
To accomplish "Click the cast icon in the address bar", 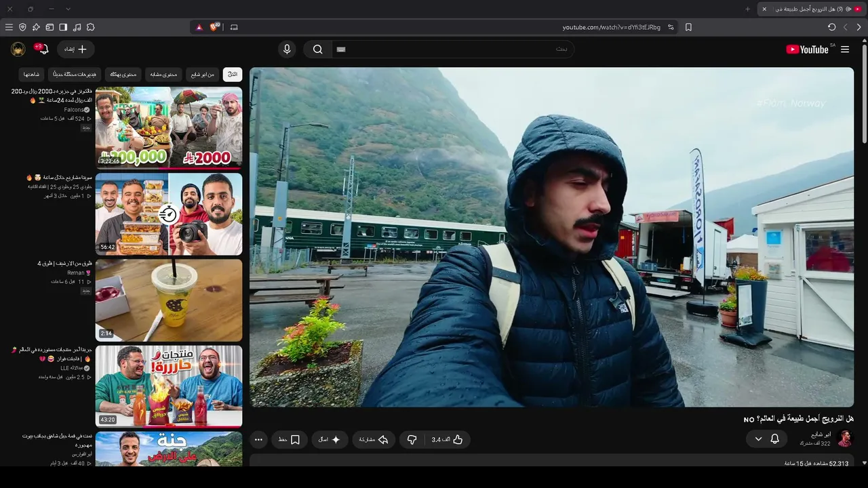I will tap(234, 27).
